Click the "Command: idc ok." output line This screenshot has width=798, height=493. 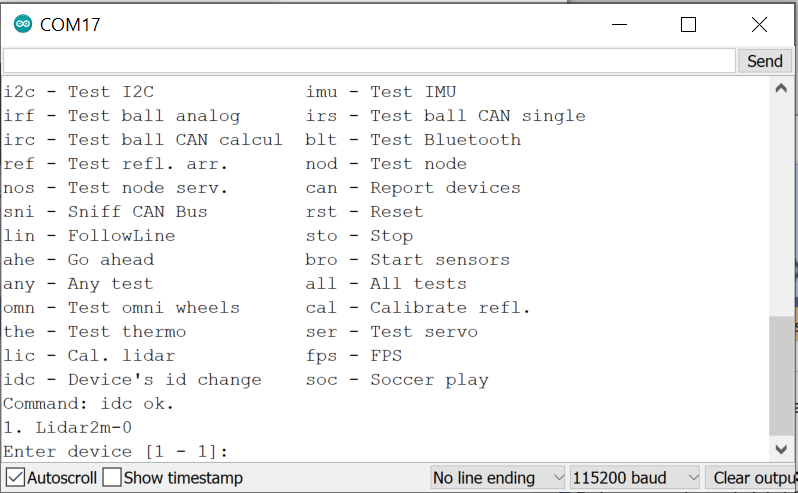(89, 403)
